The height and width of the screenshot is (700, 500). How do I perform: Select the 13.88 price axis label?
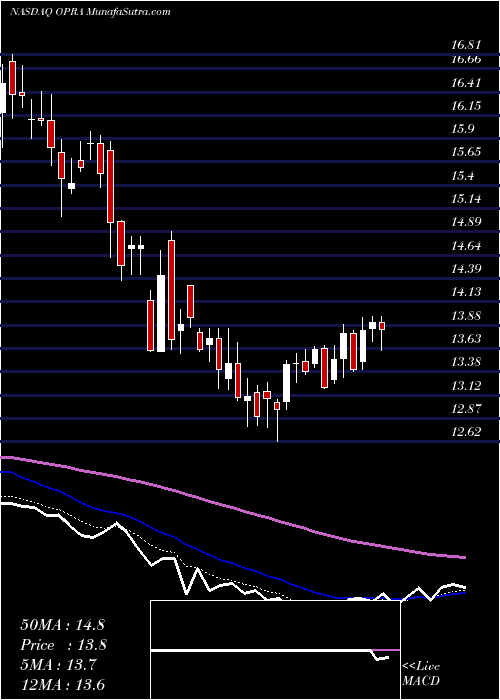point(466,316)
